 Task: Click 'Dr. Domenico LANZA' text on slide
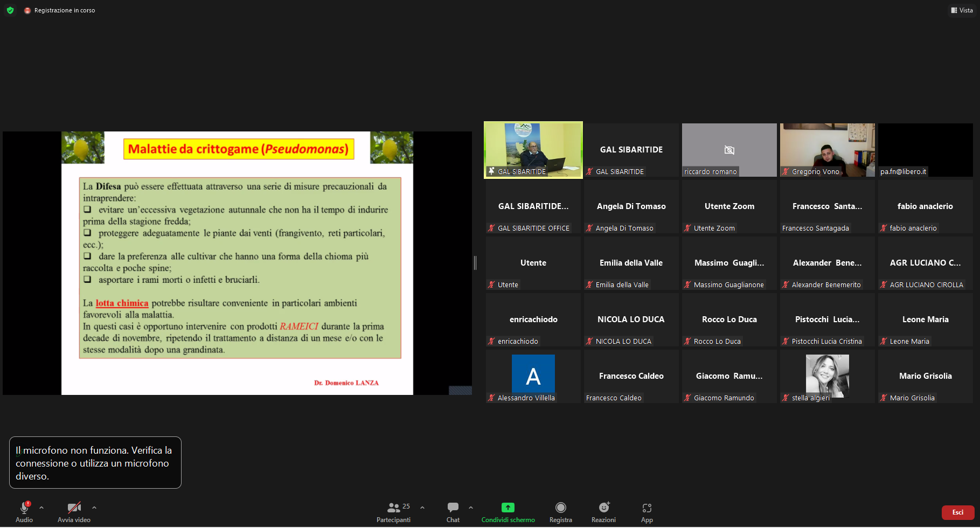pos(346,383)
